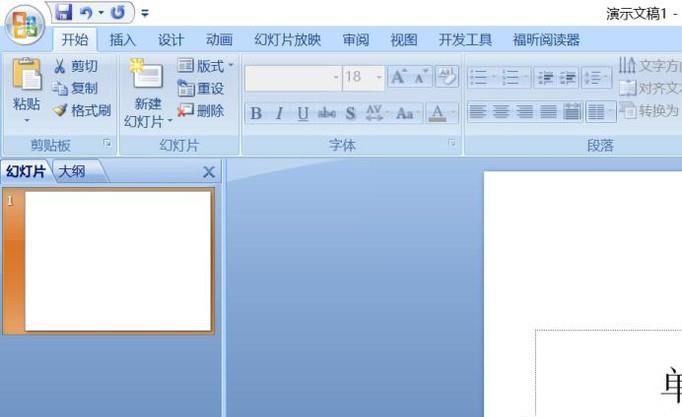The width and height of the screenshot is (682, 417).
Task: Justify the text
Action: coord(548,112)
